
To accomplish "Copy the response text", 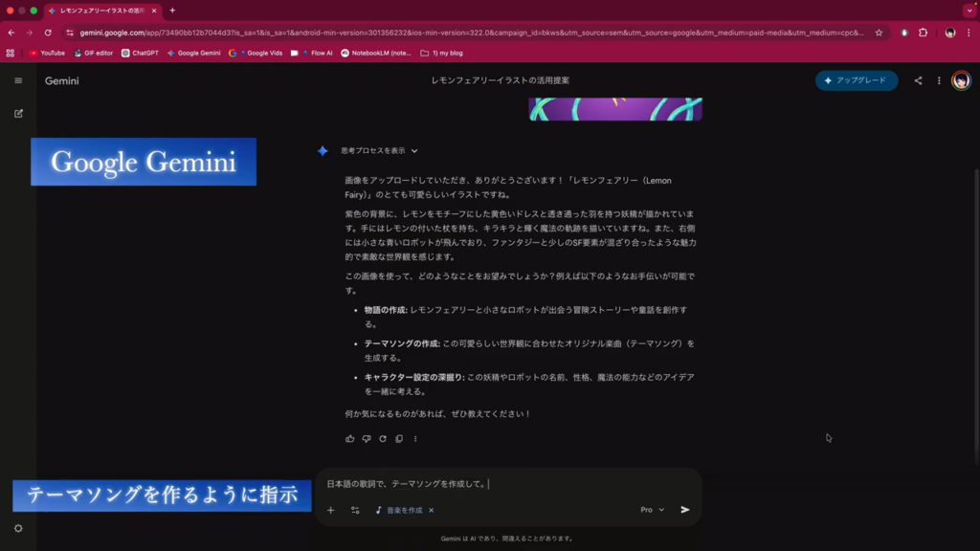I will pos(399,439).
